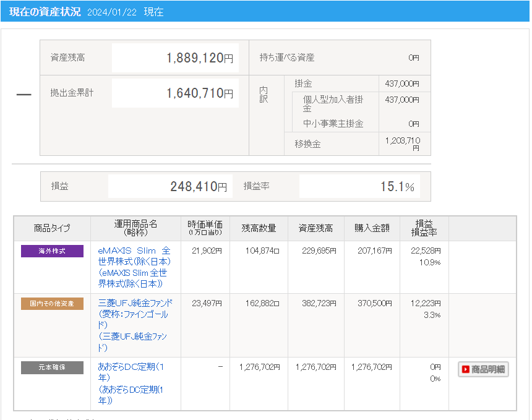Click the red arrow icon on 商品明細
The image size is (532, 420).
click(x=465, y=369)
